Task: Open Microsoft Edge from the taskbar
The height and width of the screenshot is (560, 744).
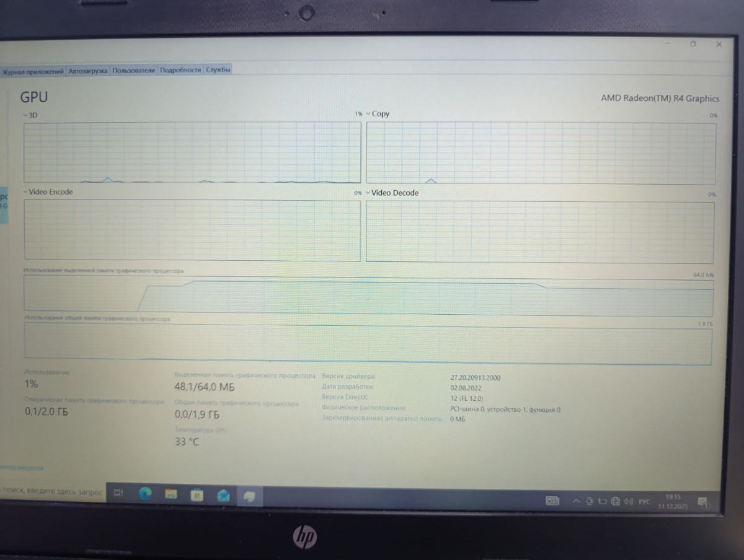Action: [145, 494]
